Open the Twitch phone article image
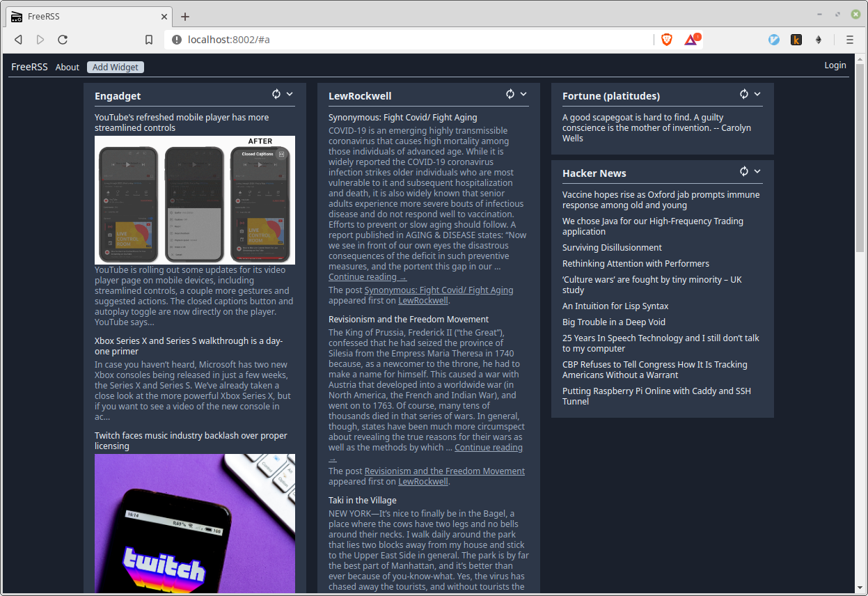 pos(195,524)
